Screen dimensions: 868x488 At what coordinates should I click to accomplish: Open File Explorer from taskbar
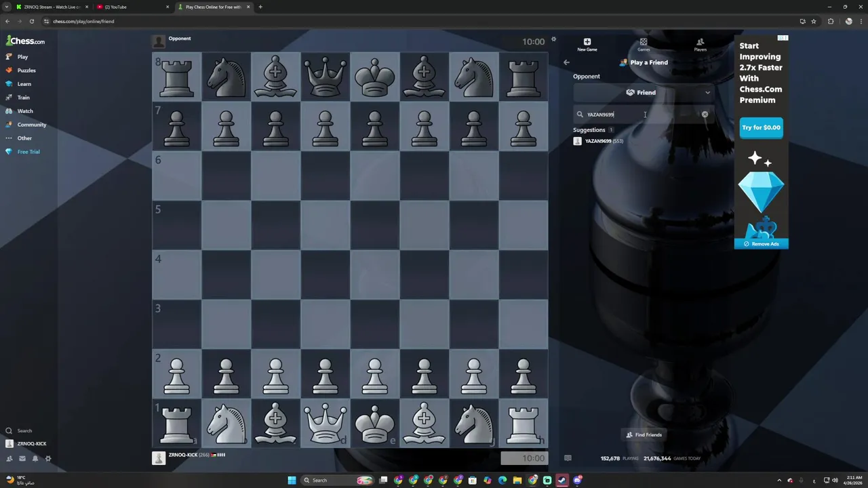pos(517,481)
